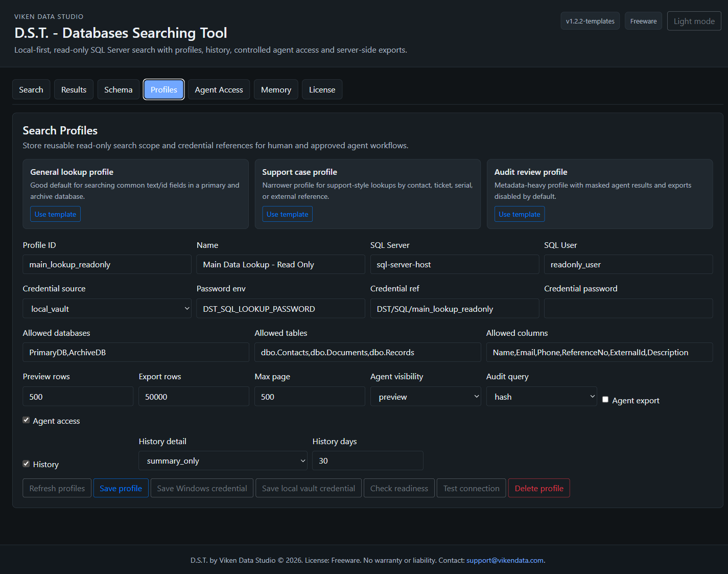Toggle the History checkbox
The width and height of the screenshot is (728, 574).
pos(26,464)
